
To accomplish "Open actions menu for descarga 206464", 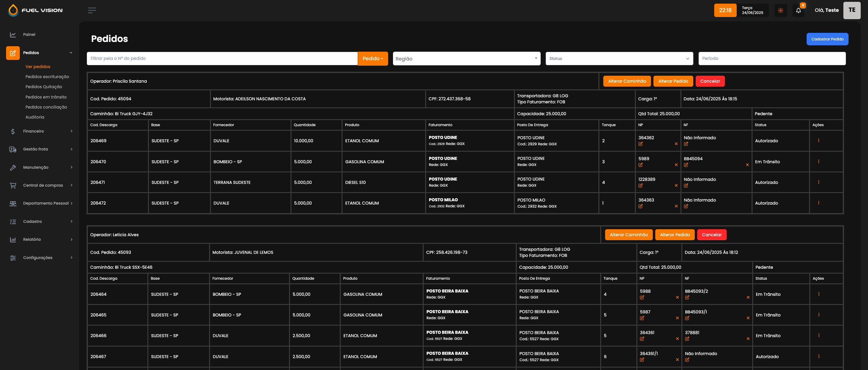I will tap(819, 294).
